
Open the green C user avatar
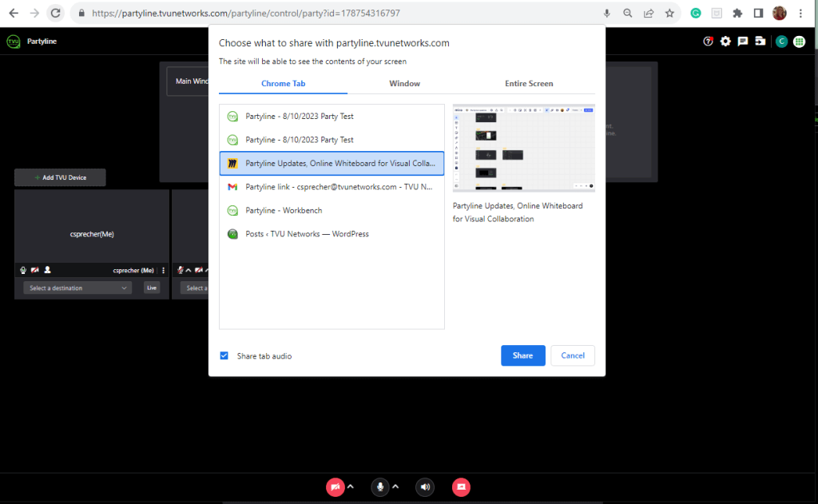pos(781,42)
